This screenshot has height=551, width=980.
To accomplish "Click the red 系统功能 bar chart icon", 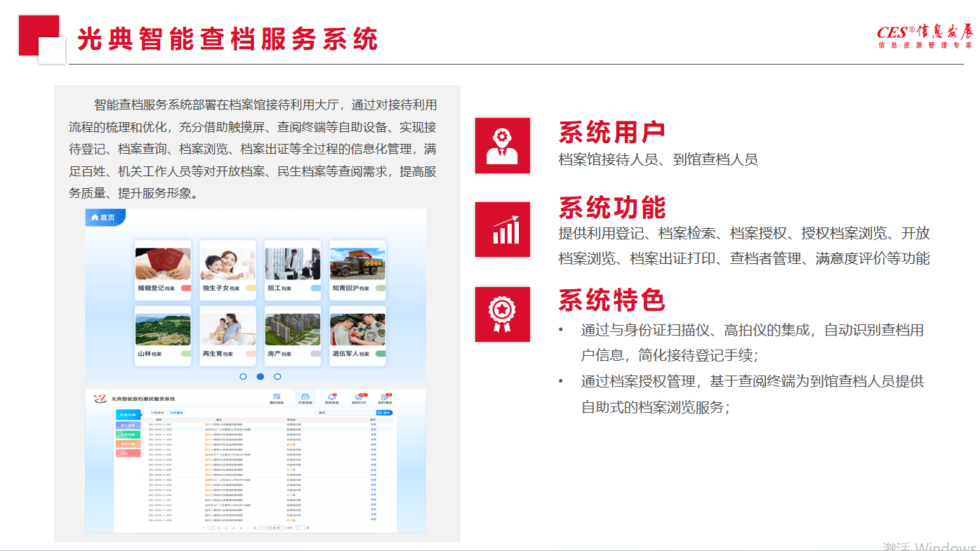I will (503, 230).
